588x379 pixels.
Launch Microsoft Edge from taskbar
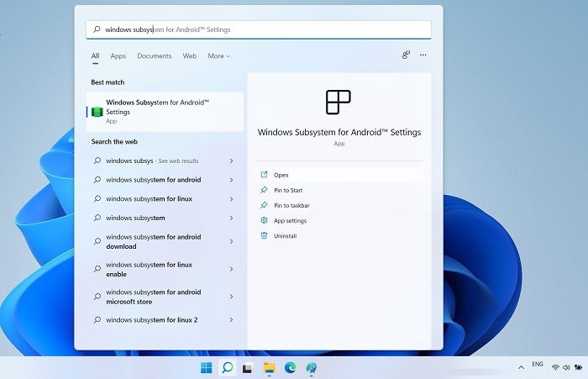[290, 368]
